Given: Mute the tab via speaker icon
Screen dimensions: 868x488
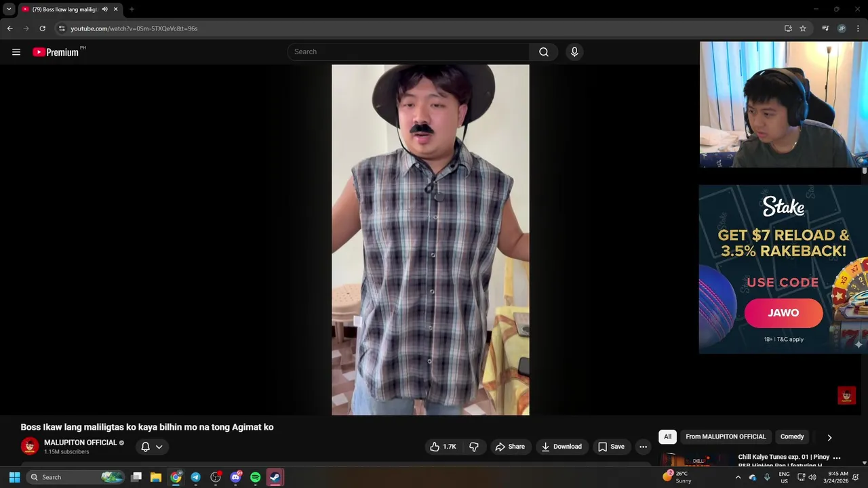Looking at the screenshot, I should pos(104,9).
